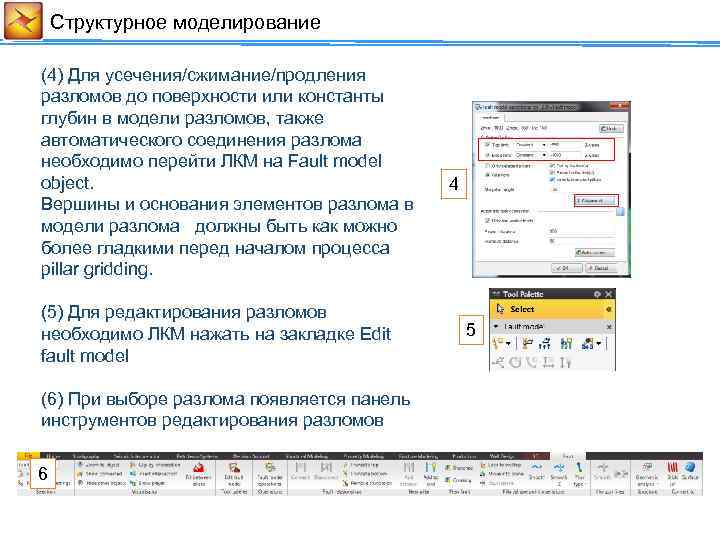Viewport: 720px width, 540px height.
Task: Open the File ribbon tab
Action: [x=28, y=456]
